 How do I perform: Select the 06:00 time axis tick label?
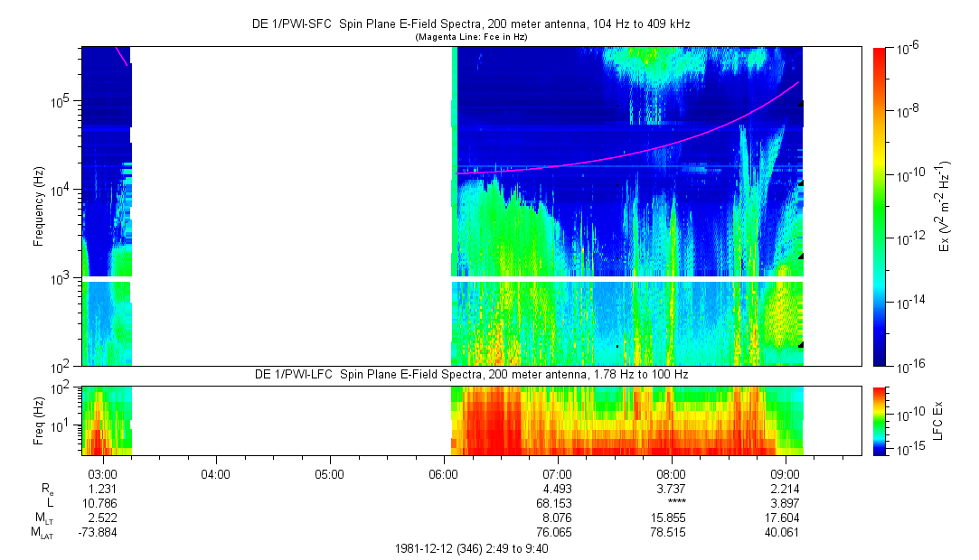[443, 474]
